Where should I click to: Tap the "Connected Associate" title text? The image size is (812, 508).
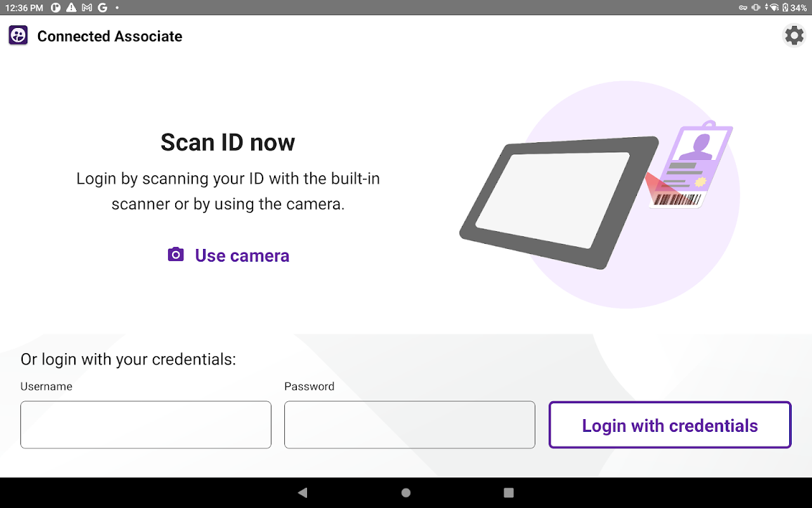tap(110, 36)
